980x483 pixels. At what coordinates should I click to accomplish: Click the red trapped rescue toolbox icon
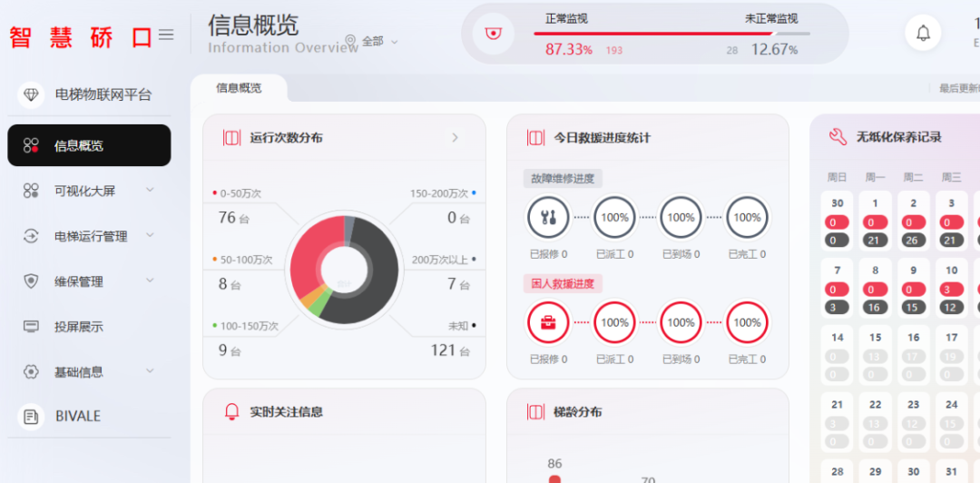pyautogui.click(x=548, y=322)
